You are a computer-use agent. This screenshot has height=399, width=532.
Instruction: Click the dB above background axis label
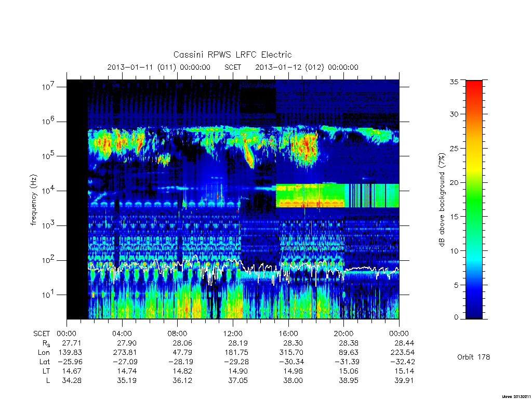tap(442, 199)
